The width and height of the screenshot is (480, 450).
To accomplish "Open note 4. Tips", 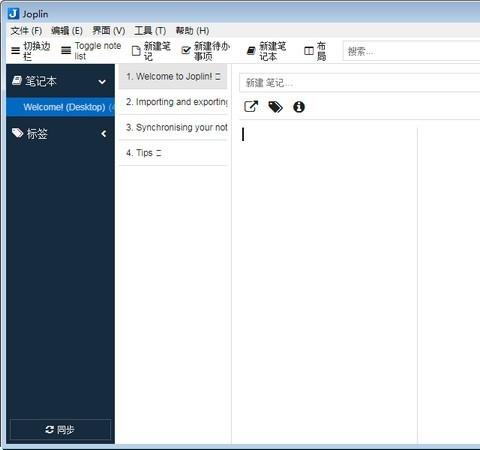I will click(173, 153).
